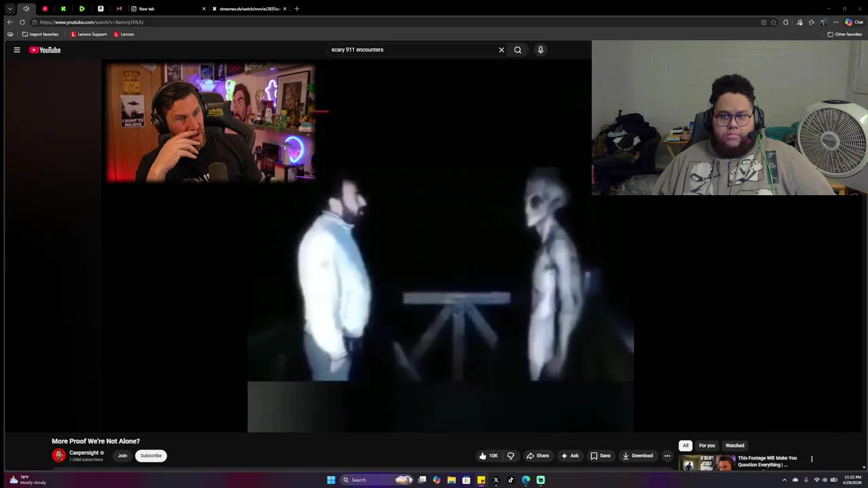The image size is (868, 488).
Task: Go back in browser history
Action: click(x=10, y=22)
